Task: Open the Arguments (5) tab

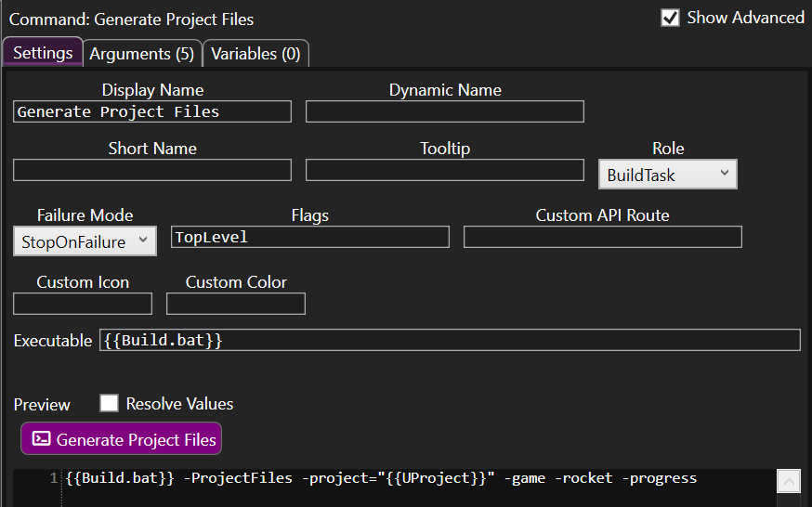Action: [x=142, y=54]
